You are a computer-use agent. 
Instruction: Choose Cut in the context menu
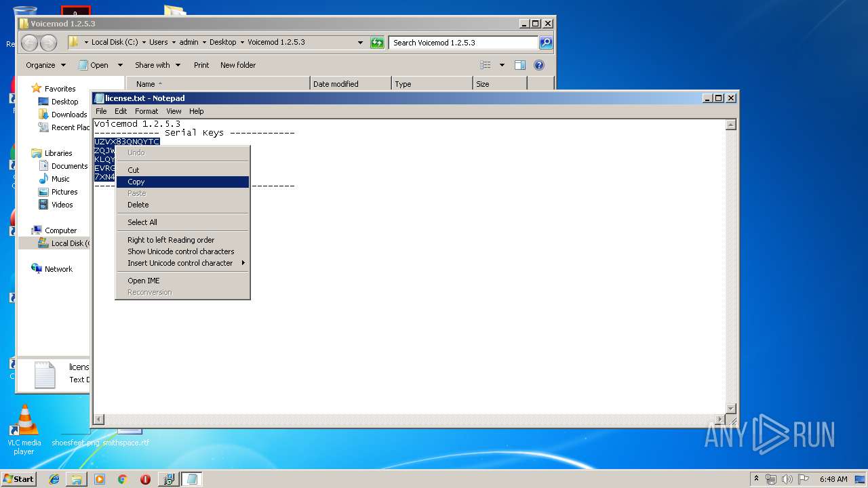pos(182,170)
